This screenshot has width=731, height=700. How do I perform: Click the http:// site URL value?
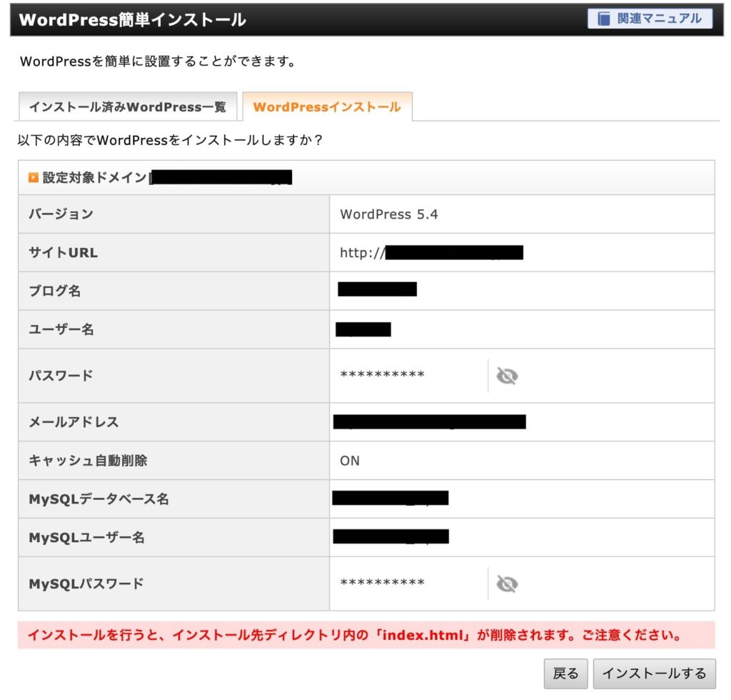(362, 253)
